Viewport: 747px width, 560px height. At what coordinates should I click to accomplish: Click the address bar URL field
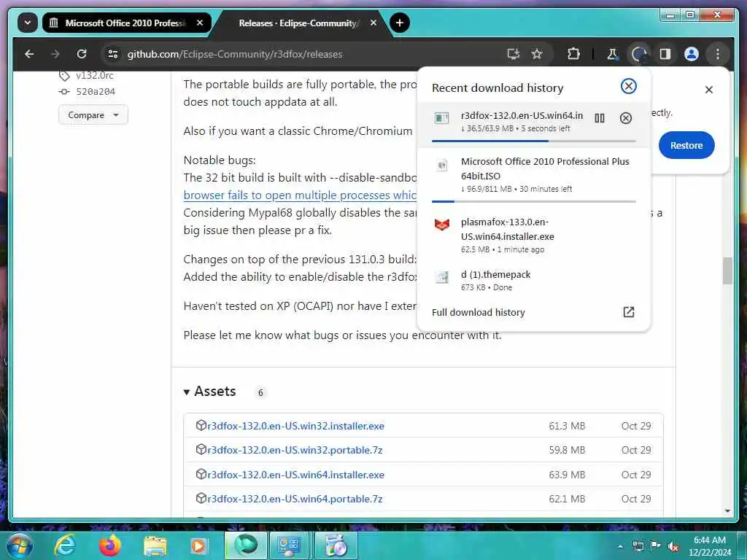coord(305,54)
